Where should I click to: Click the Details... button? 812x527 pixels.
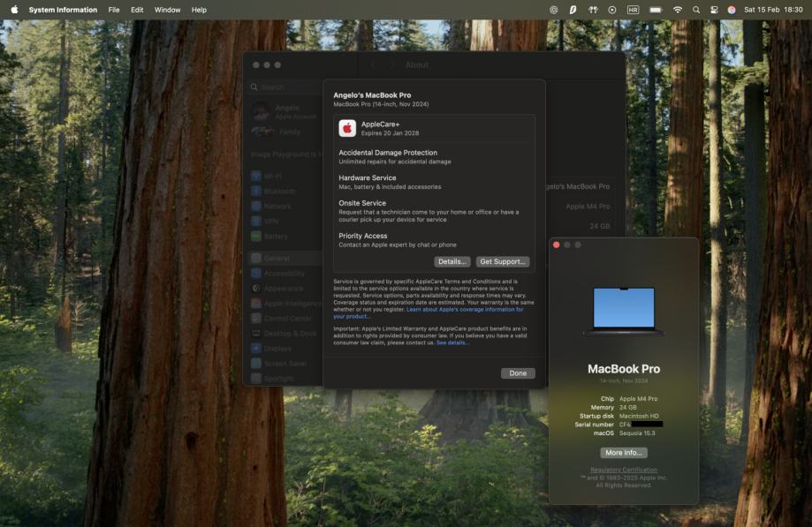click(x=452, y=261)
